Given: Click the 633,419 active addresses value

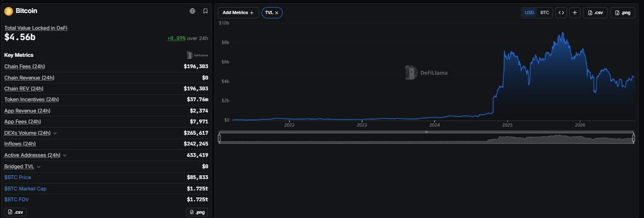Looking at the screenshot, I should pos(197,155).
